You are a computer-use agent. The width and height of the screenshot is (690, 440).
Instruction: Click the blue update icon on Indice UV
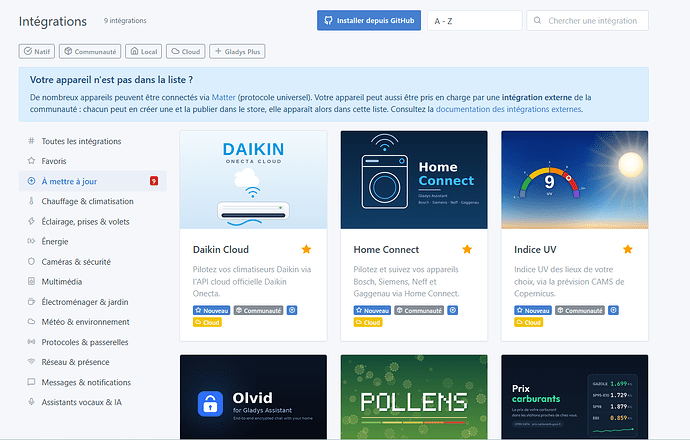(613, 310)
